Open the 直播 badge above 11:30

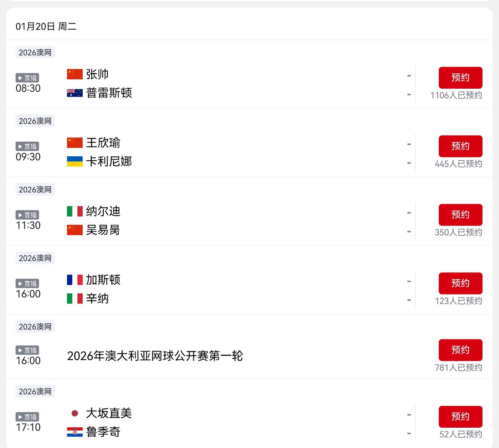tap(27, 215)
